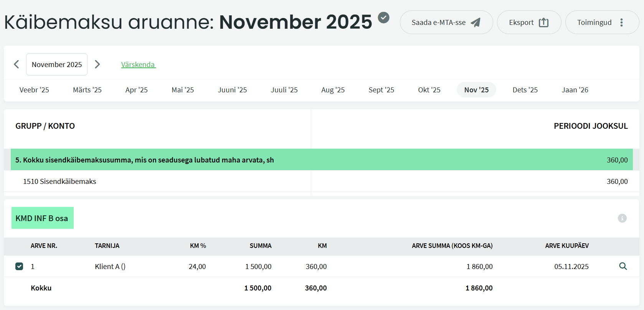Open the November 2025 period selector

click(x=57, y=64)
